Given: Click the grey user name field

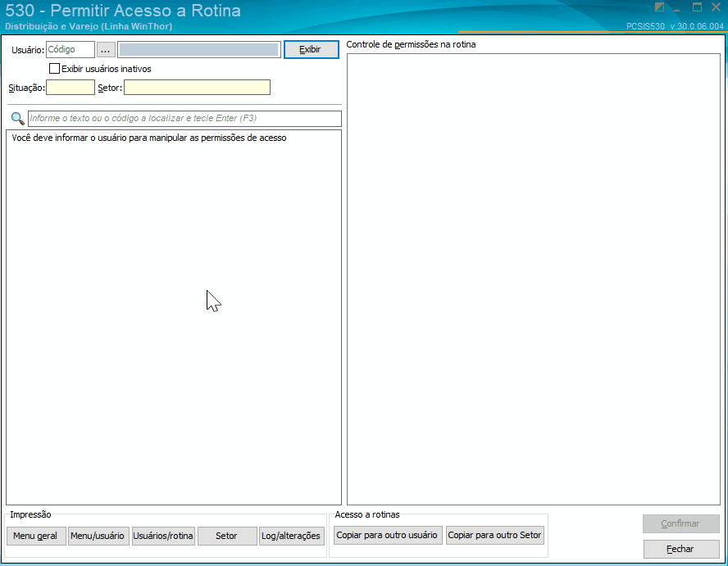Looking at the screenshot, I should coord(199,50).
